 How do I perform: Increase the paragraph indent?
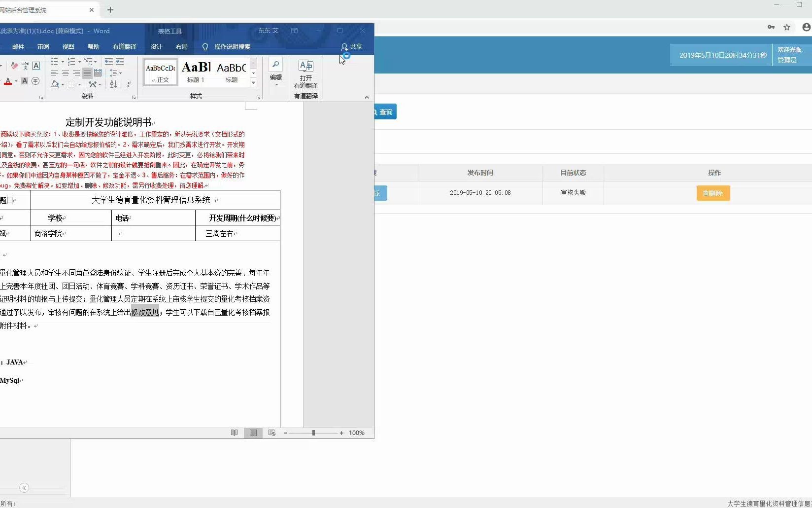click(120, 62)
